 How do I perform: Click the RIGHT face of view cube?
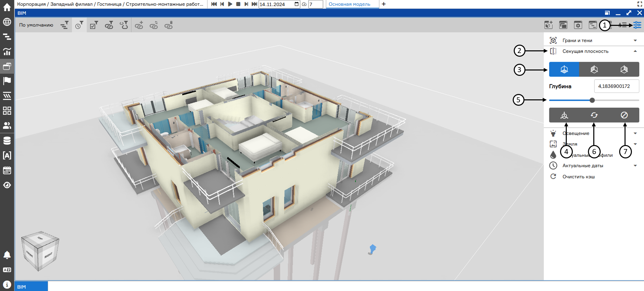[49, 255]
